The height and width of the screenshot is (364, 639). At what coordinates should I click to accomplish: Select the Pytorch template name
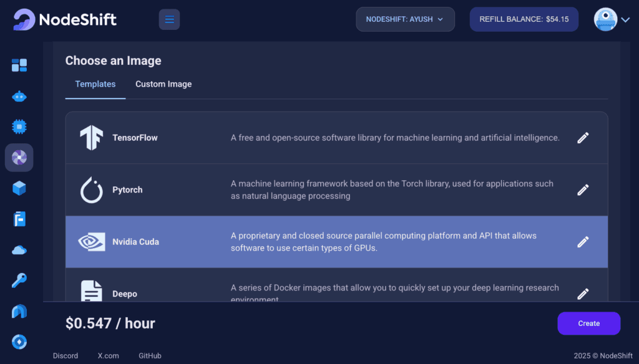127,189
